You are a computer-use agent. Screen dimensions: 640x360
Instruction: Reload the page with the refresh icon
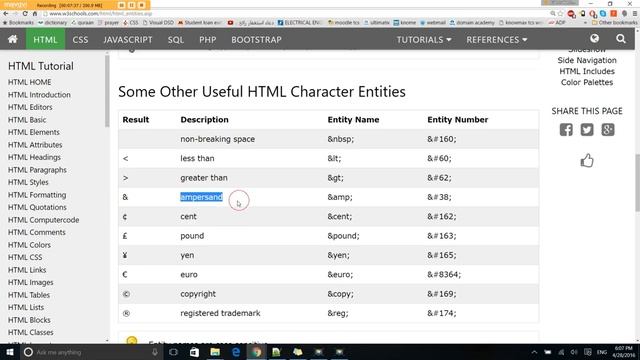pyautogui.click(x=25, y=13)
